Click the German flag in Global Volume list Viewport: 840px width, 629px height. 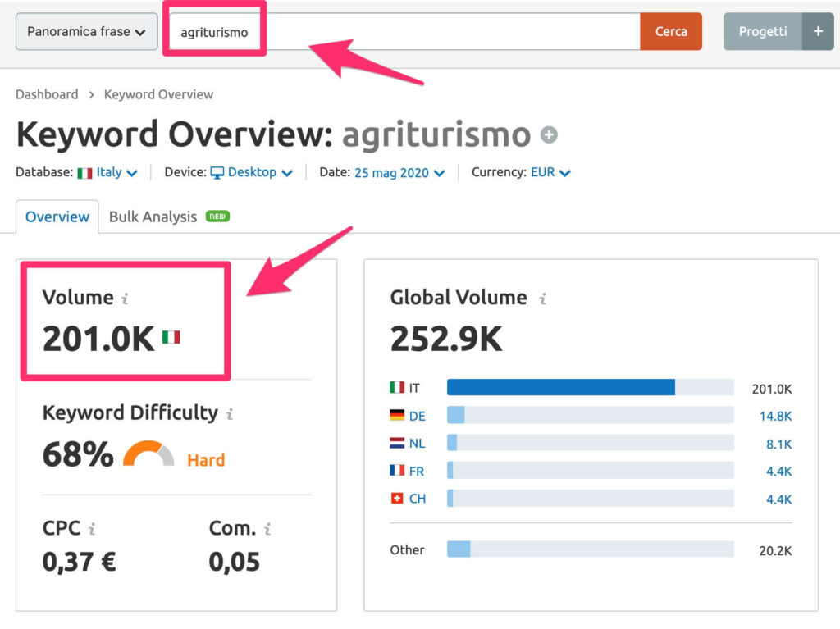coord(397,415)
